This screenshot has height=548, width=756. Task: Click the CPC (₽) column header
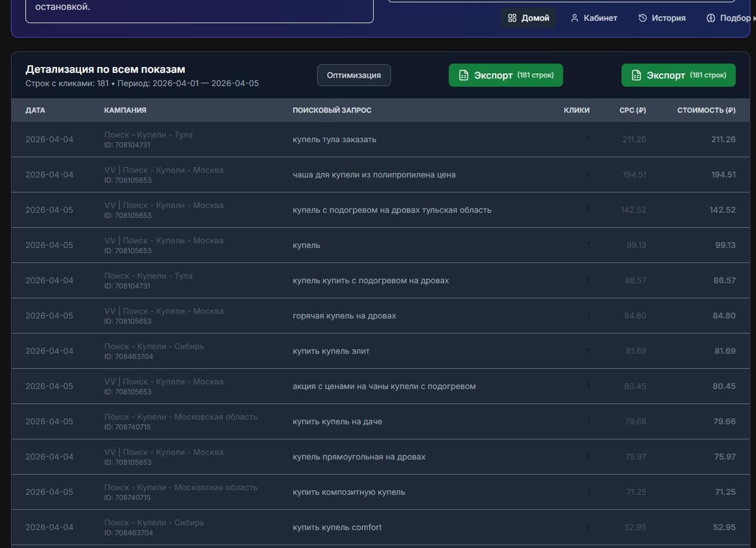[632, 110]
